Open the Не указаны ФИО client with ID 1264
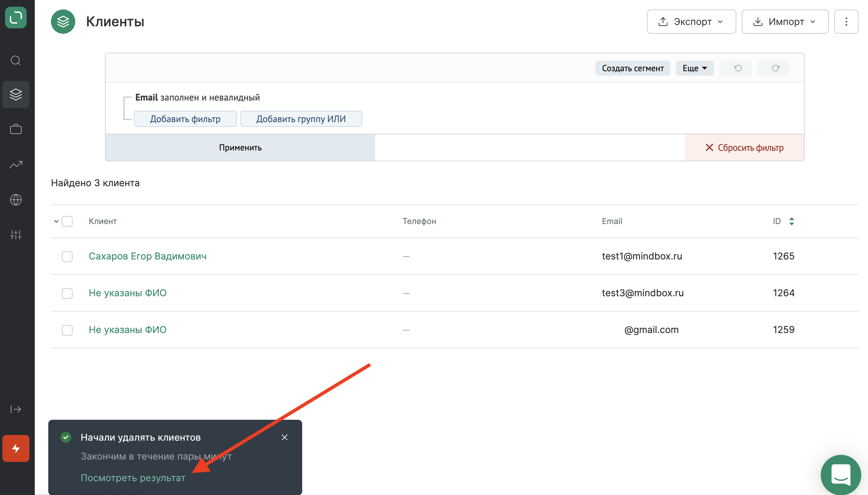The width and height of the screenshot is (868, 495). pyautogui.click(x=128, y=293)
